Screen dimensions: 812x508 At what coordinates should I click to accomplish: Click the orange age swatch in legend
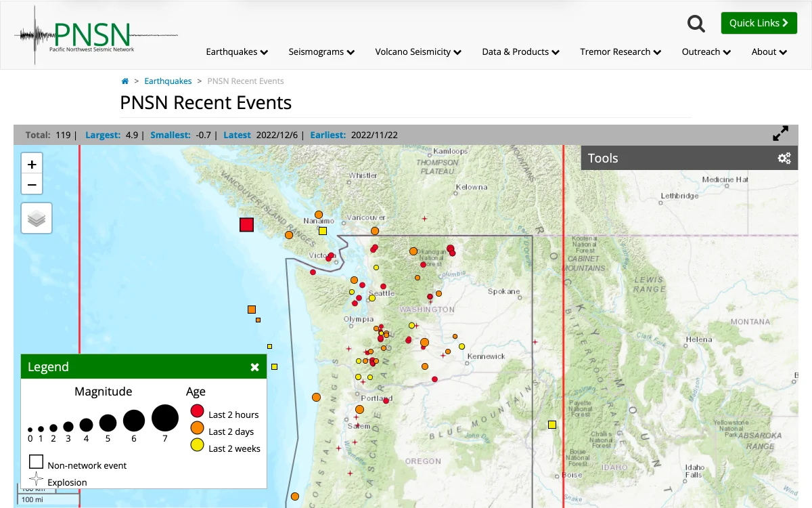[198, 427]
